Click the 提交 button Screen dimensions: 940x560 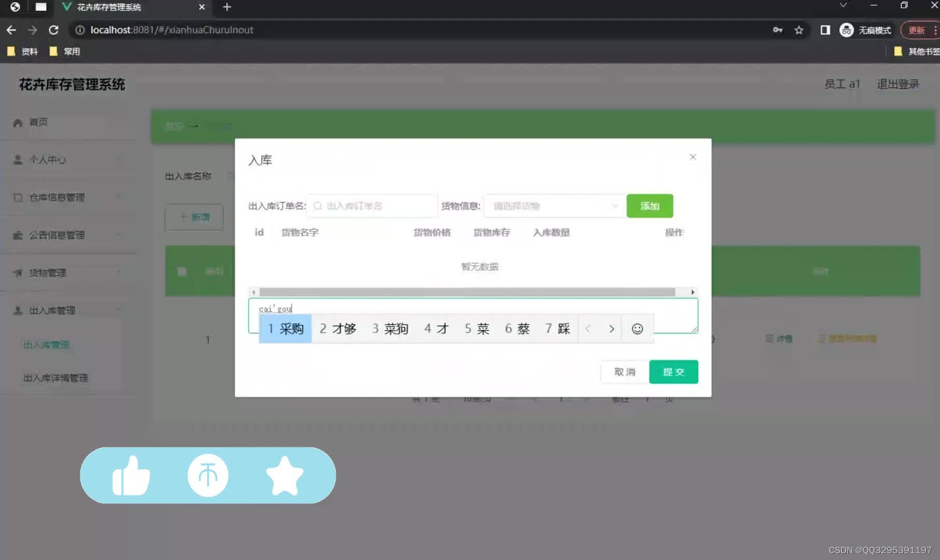[673, 372]
